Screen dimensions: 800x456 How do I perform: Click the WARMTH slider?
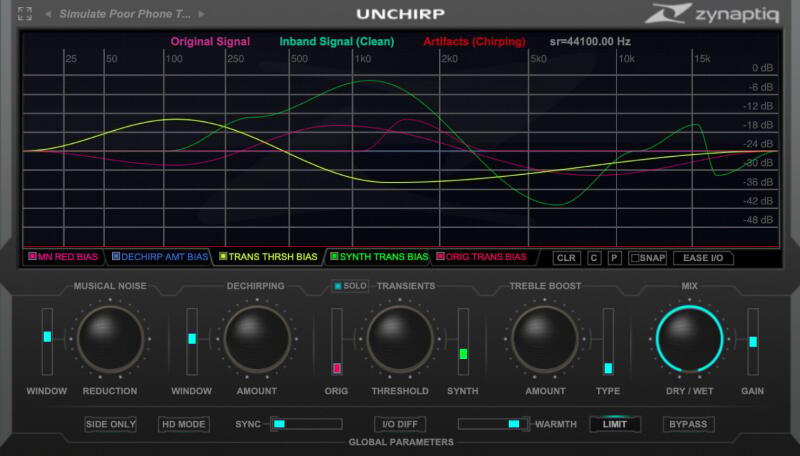coord(495,424)
